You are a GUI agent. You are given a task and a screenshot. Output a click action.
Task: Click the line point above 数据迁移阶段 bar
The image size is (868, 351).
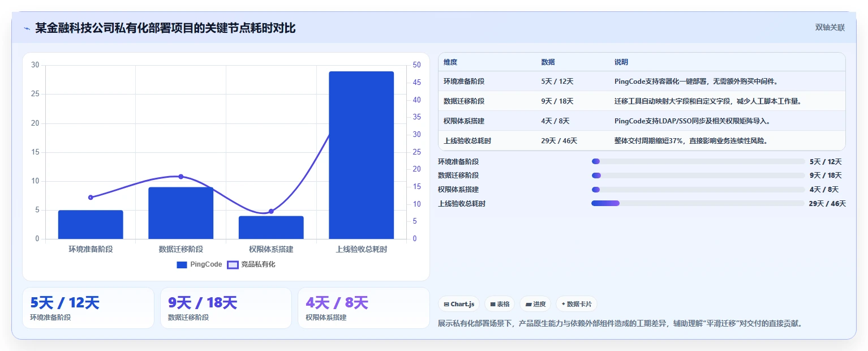pyautogui.click(x=181, y=177)
